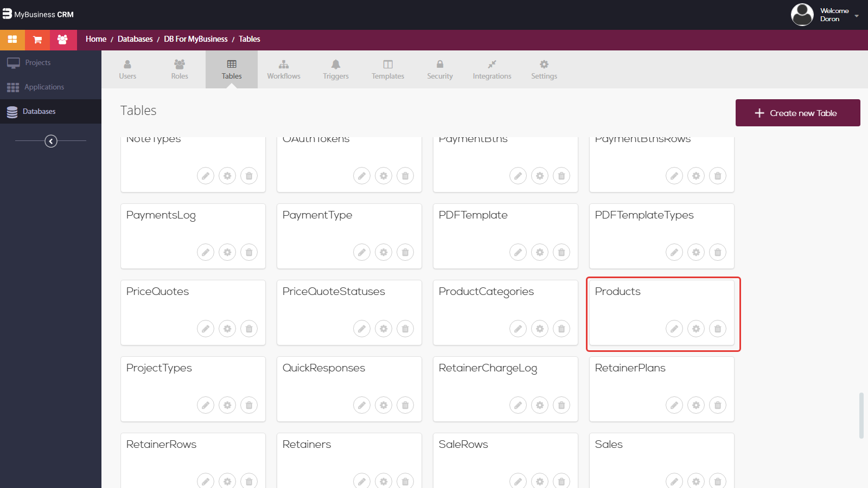This screenshot has height=488, width=868.
Task: Open the QuickResponses settings gear
Action: click(384, 405)
